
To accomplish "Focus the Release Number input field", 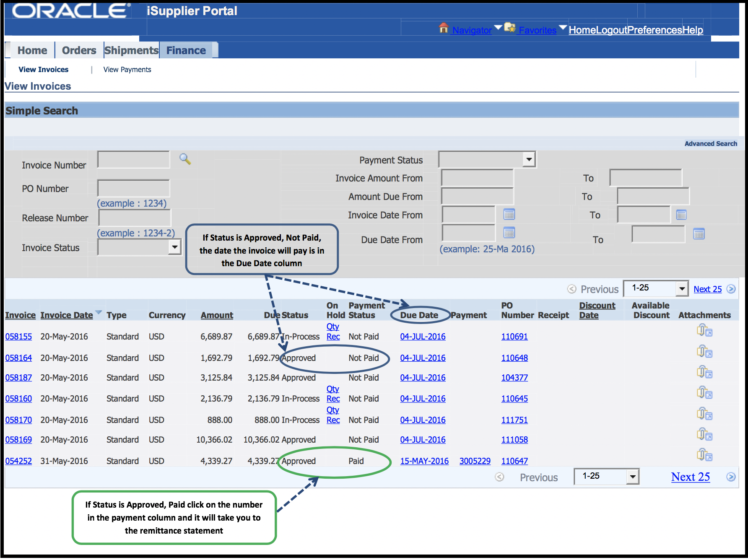I will click(x=135, y=218).
